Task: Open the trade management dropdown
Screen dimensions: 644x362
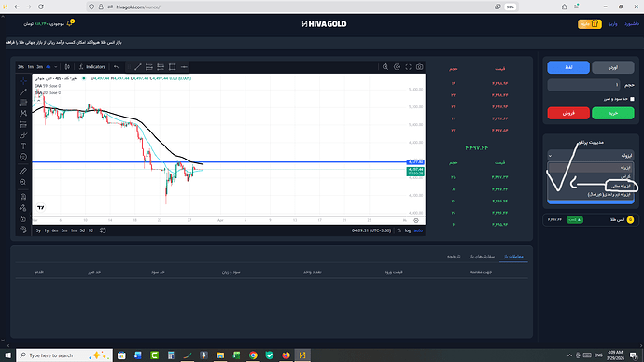Action: [591, 156]
